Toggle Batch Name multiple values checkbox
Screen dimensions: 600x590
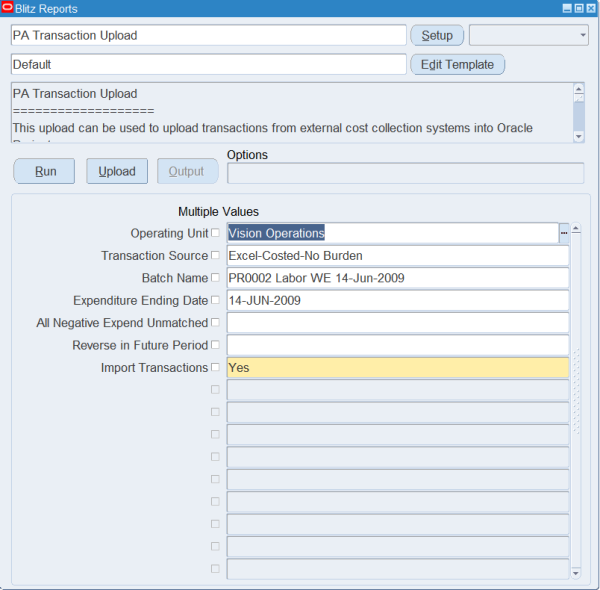215,277
